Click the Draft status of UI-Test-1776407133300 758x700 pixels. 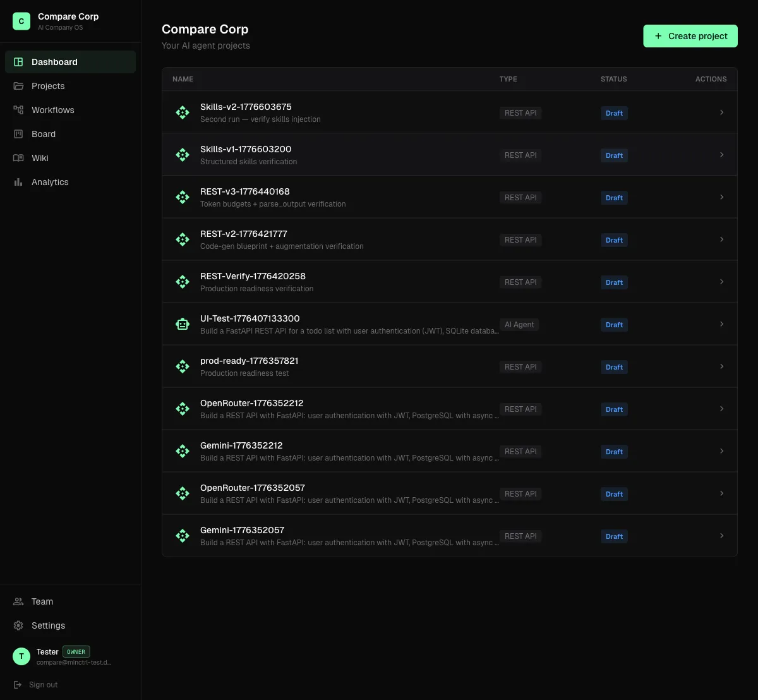coord(614,325)
